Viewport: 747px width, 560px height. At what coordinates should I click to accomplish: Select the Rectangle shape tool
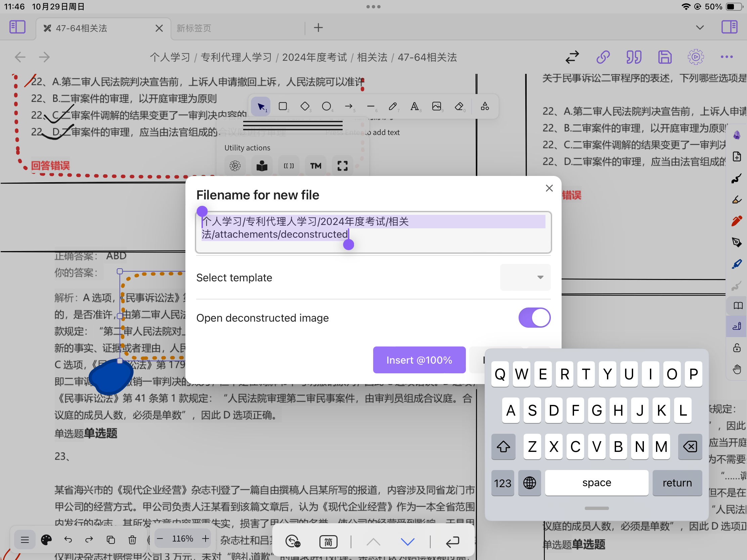pyautogui.click(x=283, y=107)
